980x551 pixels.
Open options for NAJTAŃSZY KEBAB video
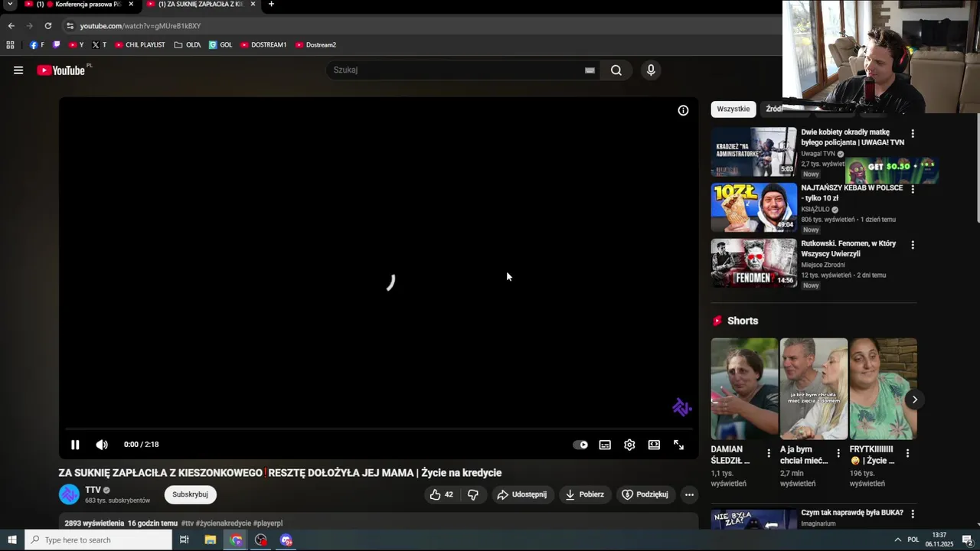912,189
